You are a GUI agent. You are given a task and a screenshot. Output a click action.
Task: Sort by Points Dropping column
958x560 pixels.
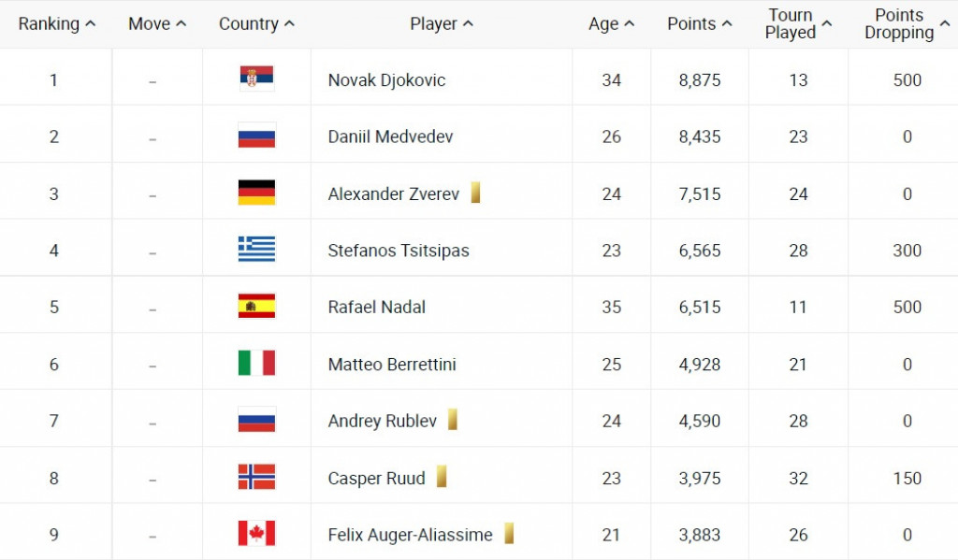pos(906,24)
